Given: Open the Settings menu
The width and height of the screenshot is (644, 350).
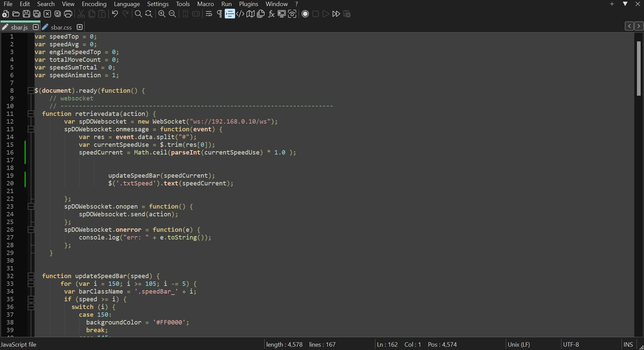Looking at the screenshot, I should click(x=158, y=4).
